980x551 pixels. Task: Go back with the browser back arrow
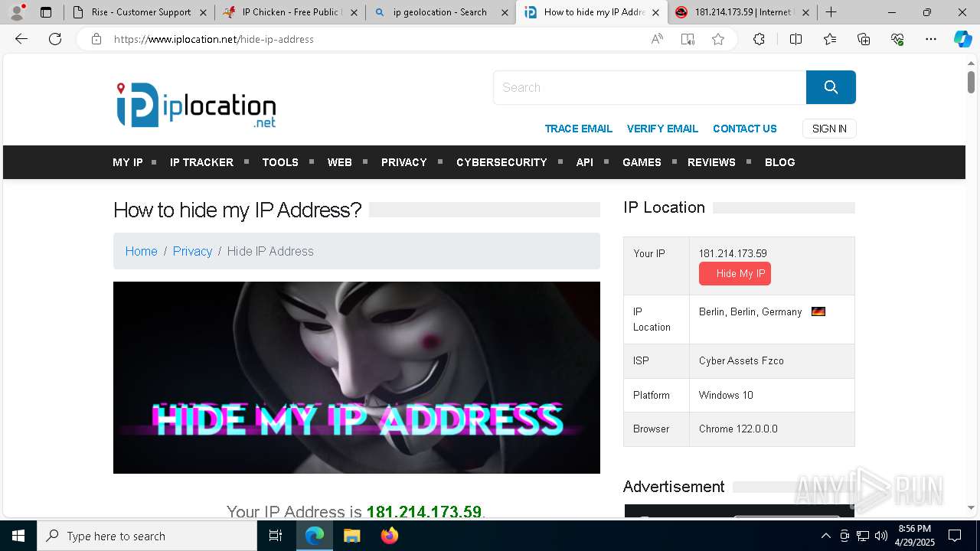(21, 39)
